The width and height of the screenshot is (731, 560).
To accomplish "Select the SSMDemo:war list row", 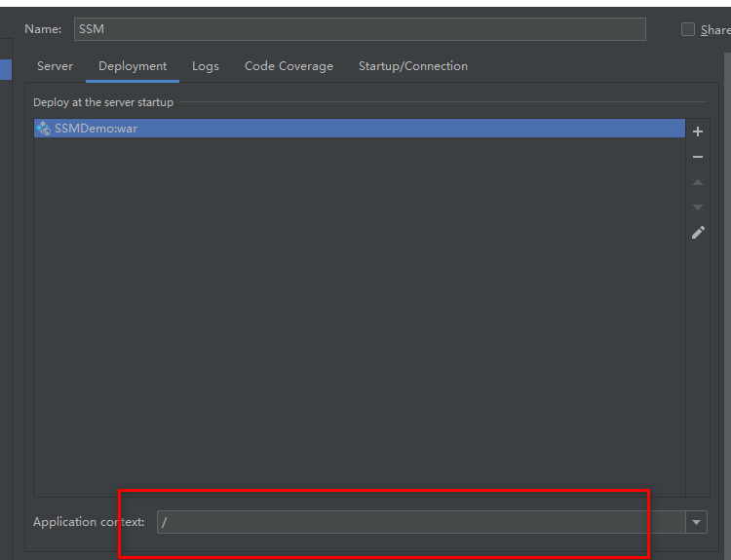I will 359,129.
